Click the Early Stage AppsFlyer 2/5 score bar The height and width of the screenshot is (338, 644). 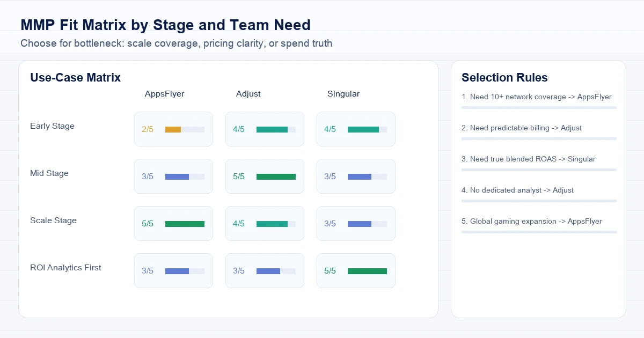pyautogui.click(x=185, y=129)
